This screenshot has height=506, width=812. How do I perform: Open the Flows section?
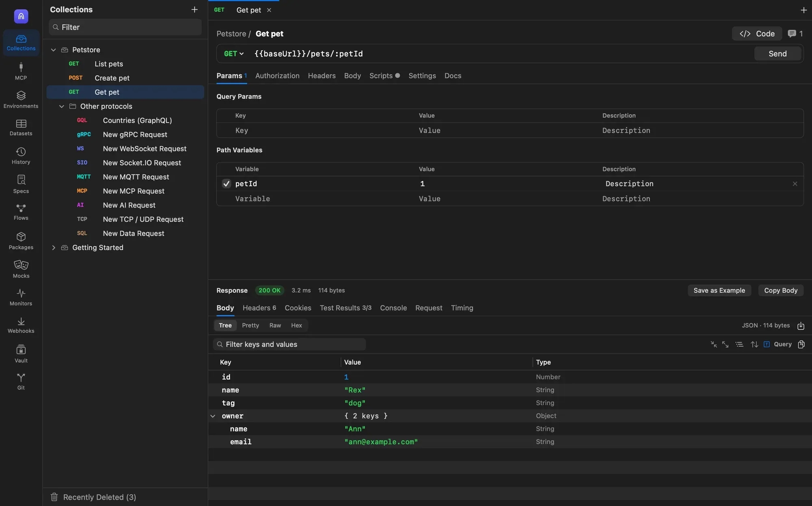point(21,212)
